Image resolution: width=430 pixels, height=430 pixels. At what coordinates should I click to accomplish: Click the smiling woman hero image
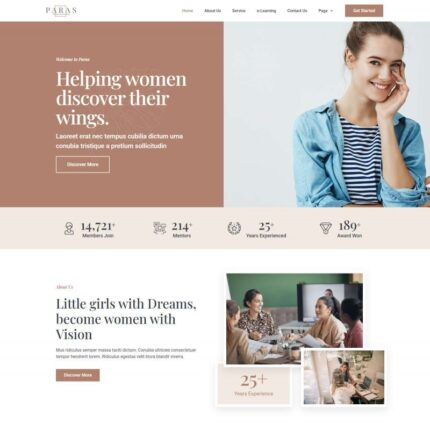pyautogui.click(x=327, y=114)
